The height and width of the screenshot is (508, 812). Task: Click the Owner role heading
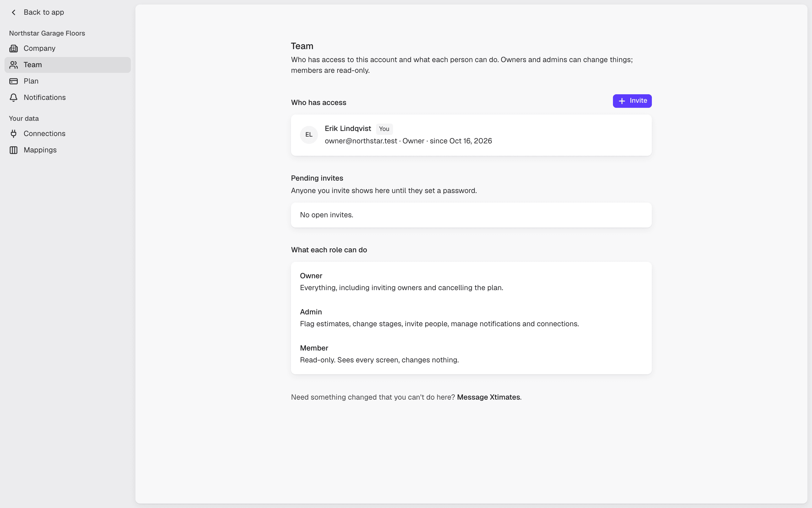pyautogui.click(x=311, y=276)
